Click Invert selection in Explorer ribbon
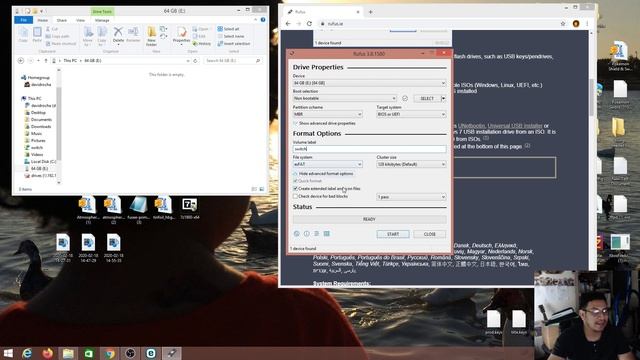The height and width of the screenshot is (360, 640). pyautogui.click(x=234, y=44)
